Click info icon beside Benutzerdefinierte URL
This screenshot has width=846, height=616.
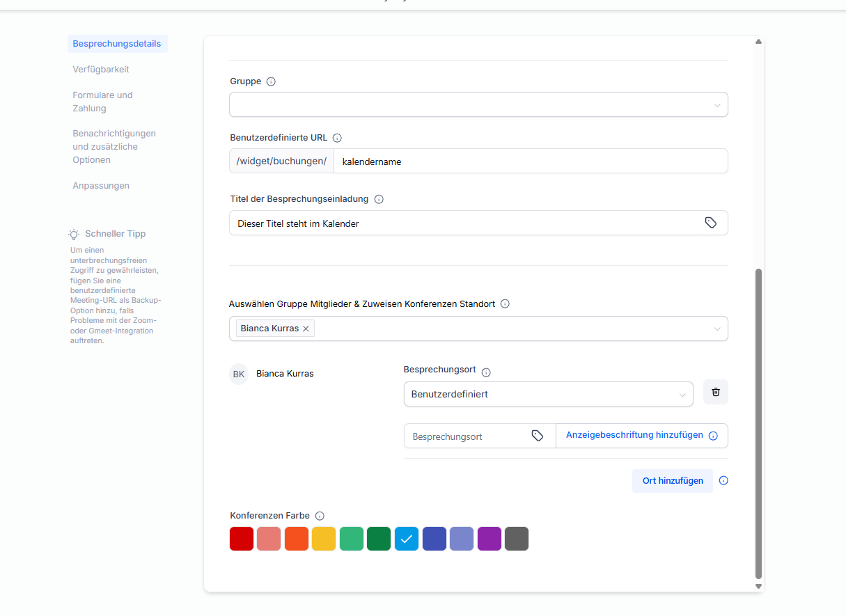point(337,138)
